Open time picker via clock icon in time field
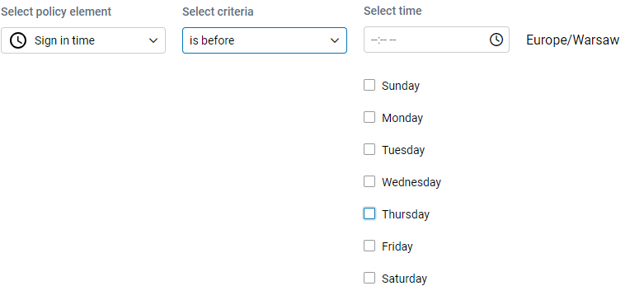 tap(496, 40)
